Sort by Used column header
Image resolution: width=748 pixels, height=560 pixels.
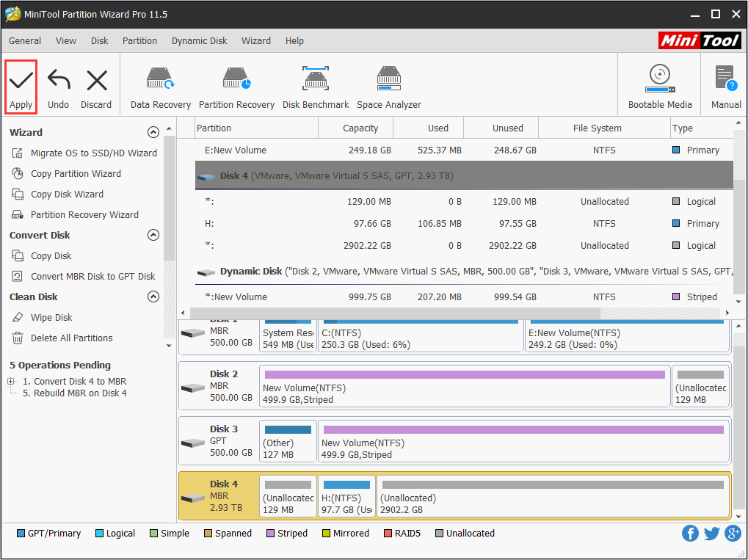tap(429, 128)
